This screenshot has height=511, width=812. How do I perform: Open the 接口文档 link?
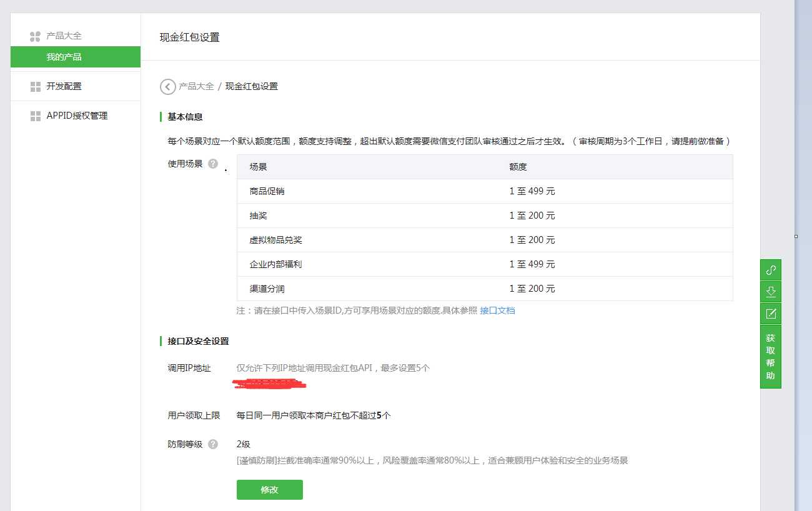(x=497, y=310)
